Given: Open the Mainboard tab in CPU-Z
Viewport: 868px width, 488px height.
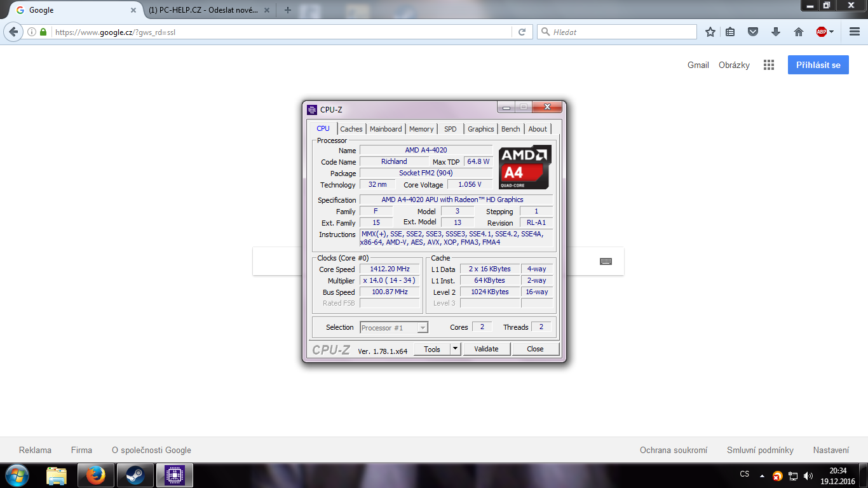Looking at the screenshot, I should point(386,129).
